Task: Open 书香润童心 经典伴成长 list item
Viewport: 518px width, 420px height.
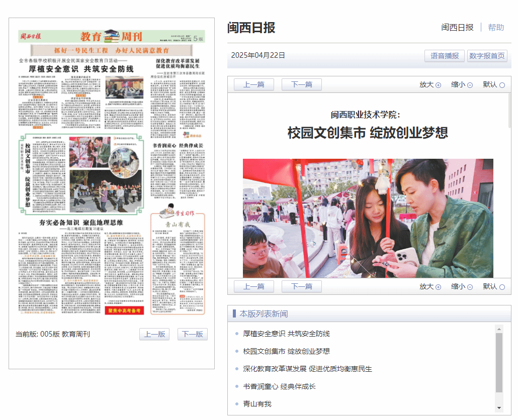Action: point(286,386)
